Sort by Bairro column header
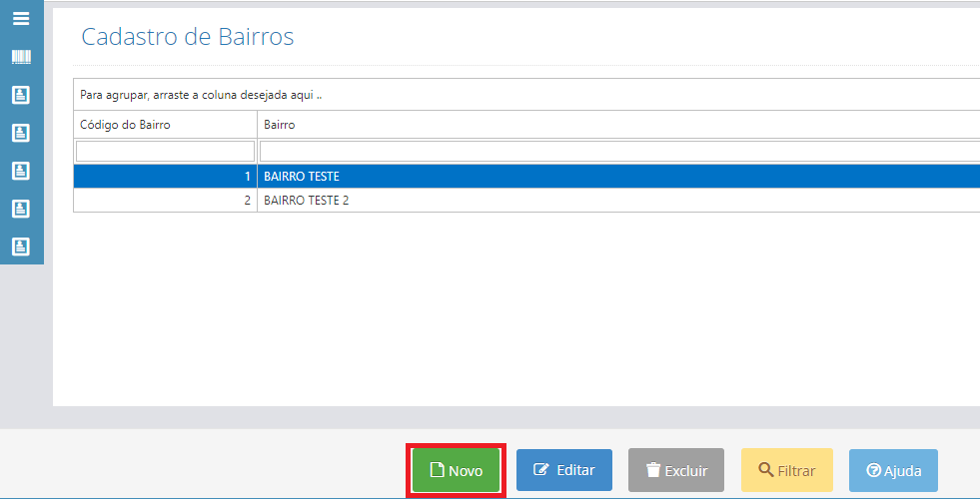Image resolution: width=980 pixels, height=499 pixels. point(618,125)
